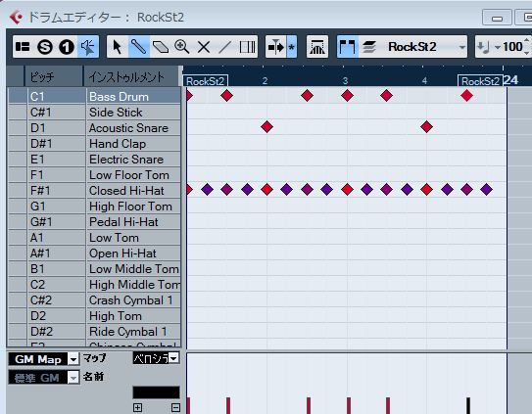Screen dimensions: 532x414
Task: Toggle the show info line button
Action: 23,47
